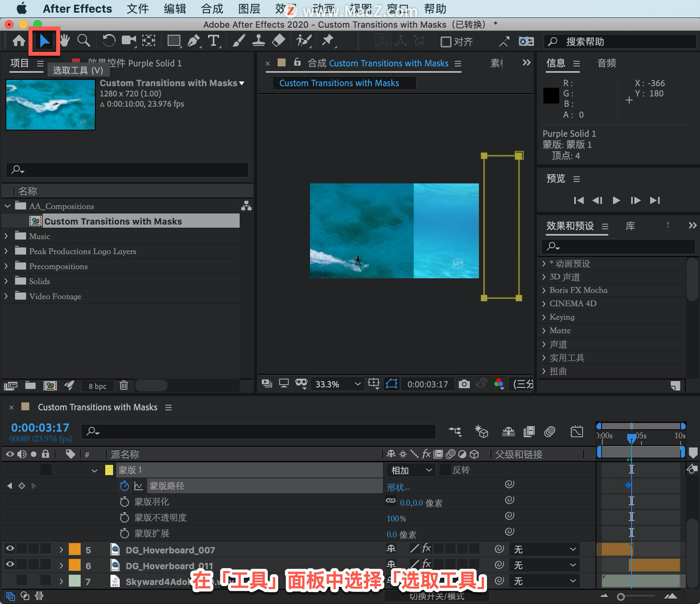Select the Clone Stamp tool
700x604 pixels.
(x=259, y=40)
